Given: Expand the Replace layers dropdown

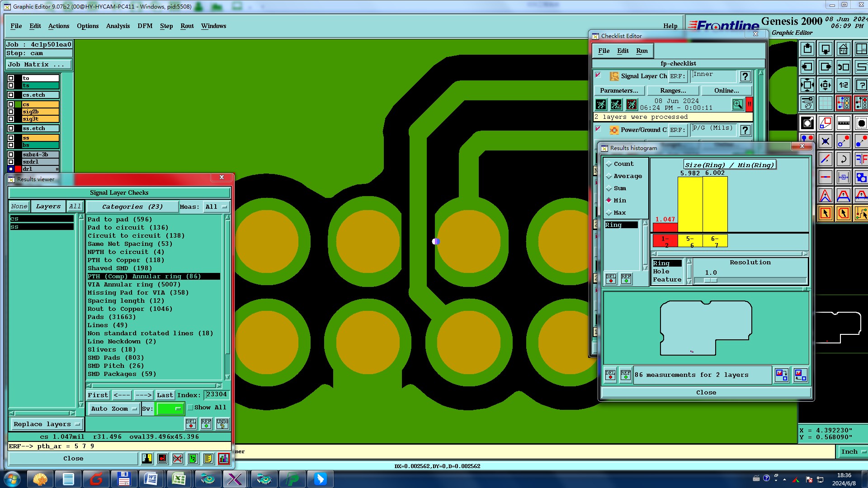Looking at the screenshot, I should pyautogui.click(x=47, y=424).
